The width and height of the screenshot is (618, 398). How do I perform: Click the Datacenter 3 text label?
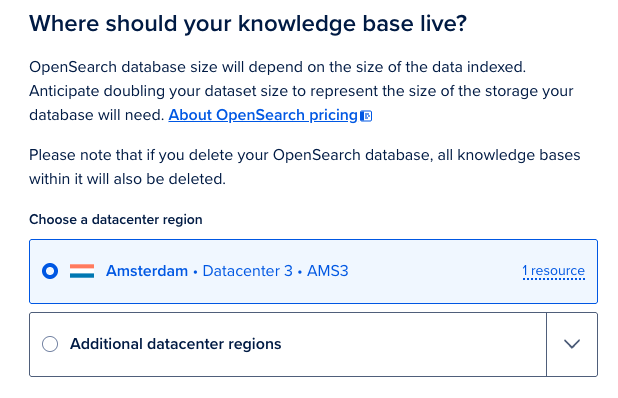click(248, 271)
